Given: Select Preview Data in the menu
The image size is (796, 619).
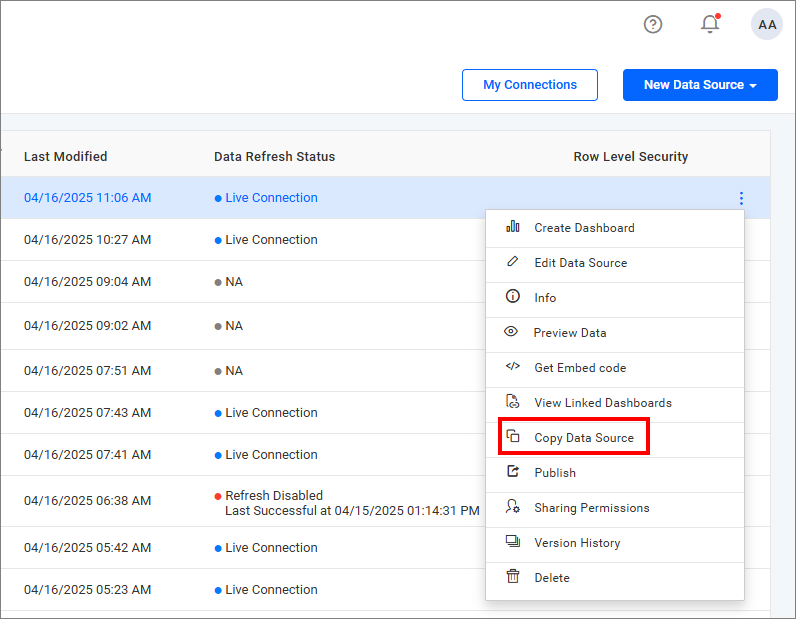Looking at the screenshot, I should (615, 333).
